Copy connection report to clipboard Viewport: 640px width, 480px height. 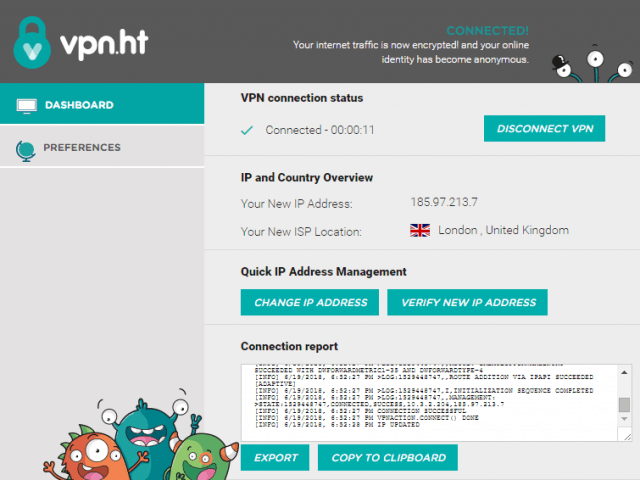pos(388,458)
